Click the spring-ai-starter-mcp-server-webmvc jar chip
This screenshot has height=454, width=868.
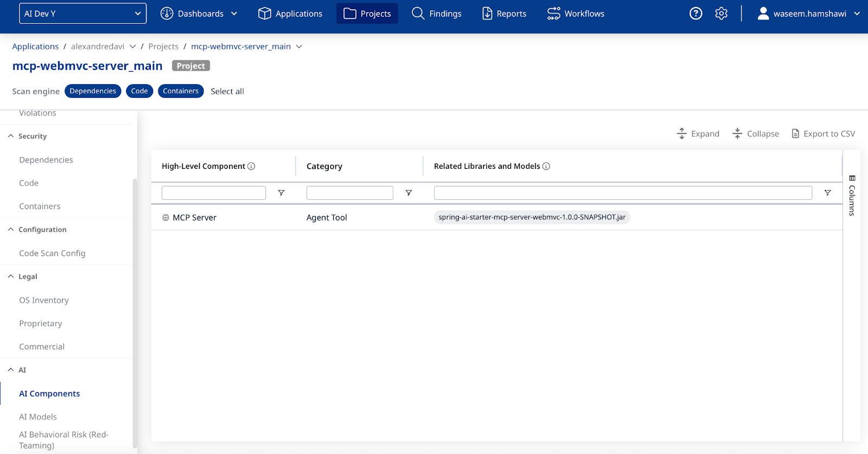(532, 217)
